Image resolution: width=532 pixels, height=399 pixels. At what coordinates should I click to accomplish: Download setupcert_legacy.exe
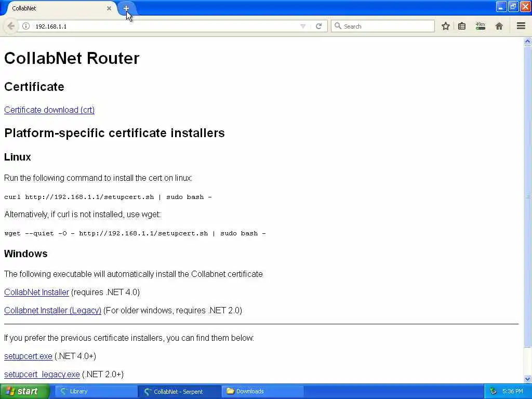[42, 374]
